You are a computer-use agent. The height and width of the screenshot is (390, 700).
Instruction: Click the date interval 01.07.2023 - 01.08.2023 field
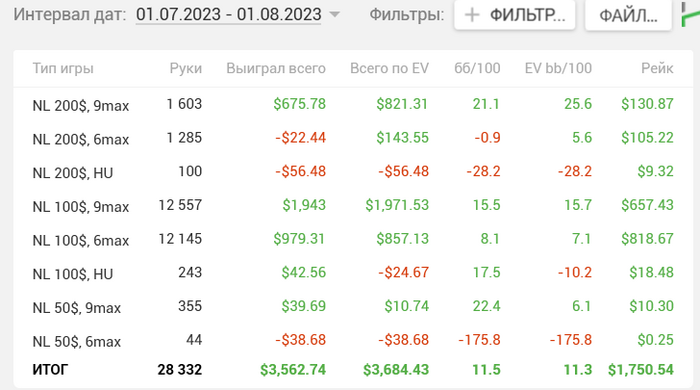click(229, 14)
